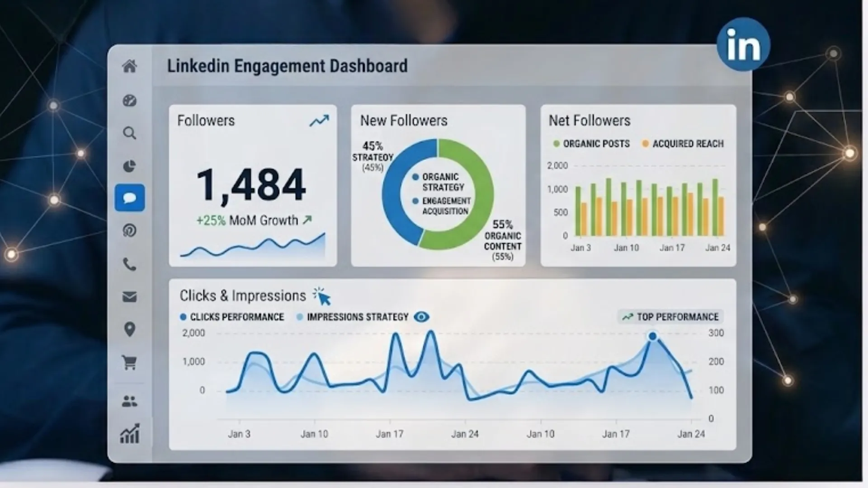868x488 pixels.
Task: Click the LinkedIn logo badge
Action: 743,44
